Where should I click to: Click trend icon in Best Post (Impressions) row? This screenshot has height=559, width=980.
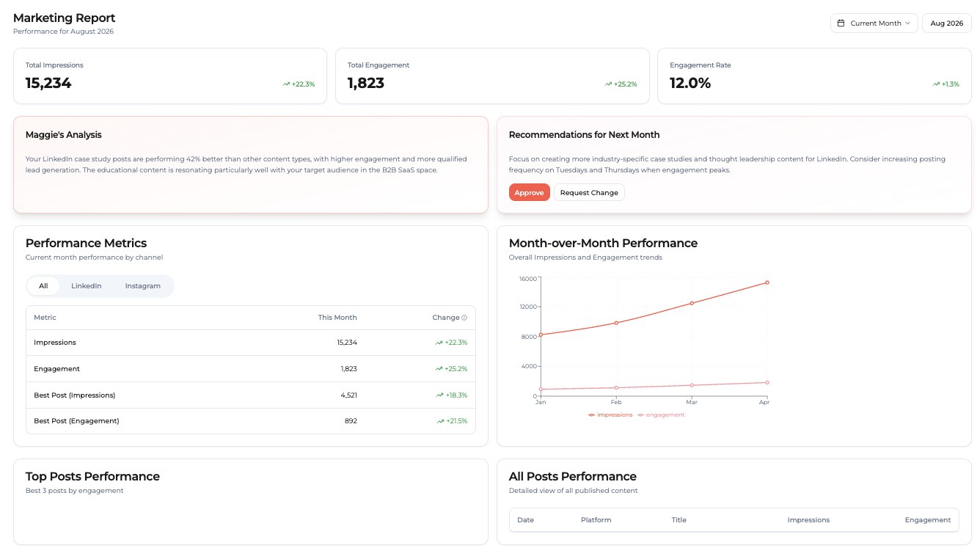[x=439, y=395]
